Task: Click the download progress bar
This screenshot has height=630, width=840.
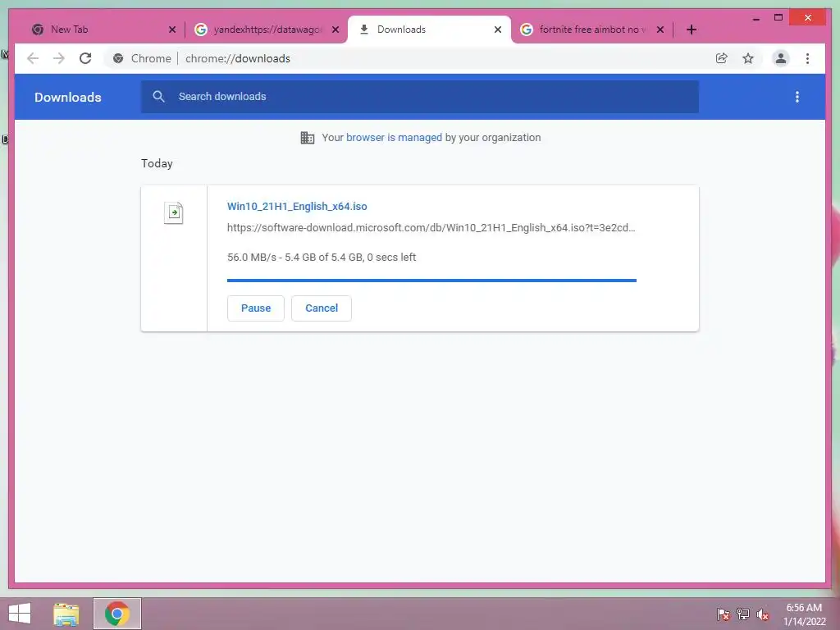Action: [x=431, y=281]
